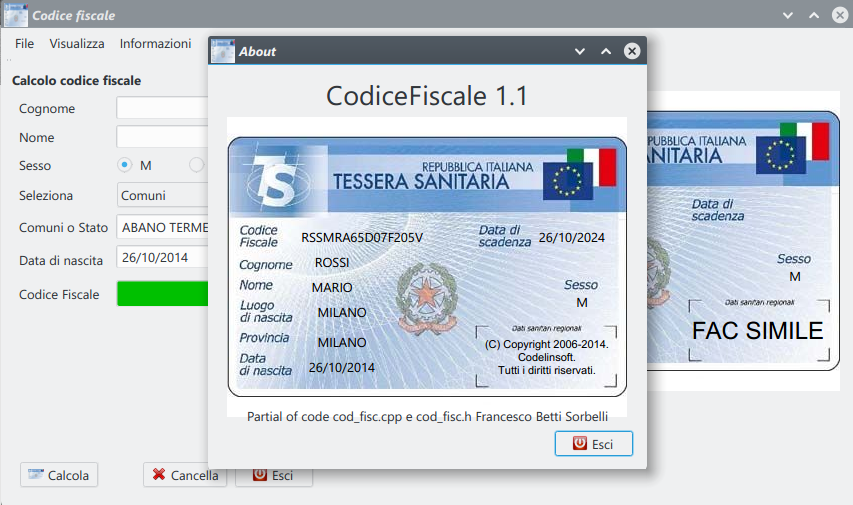Screen dimensions: 853x505
Task: Click the red power icon on About Esci
Action: click(x=580, y=444)
